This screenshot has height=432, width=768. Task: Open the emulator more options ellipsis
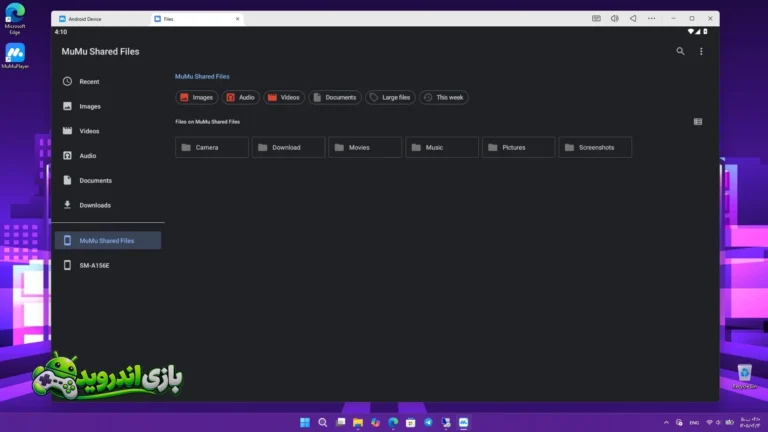[651, 19]
